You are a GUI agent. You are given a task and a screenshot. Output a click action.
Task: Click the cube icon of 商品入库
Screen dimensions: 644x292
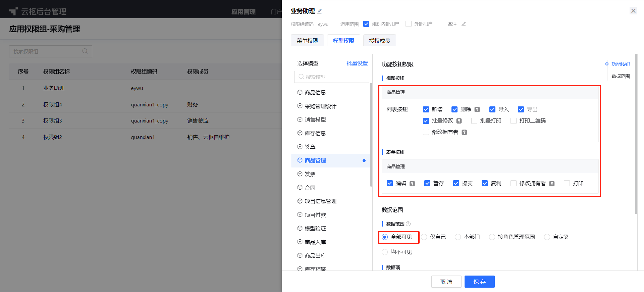(x=300, y=242)
